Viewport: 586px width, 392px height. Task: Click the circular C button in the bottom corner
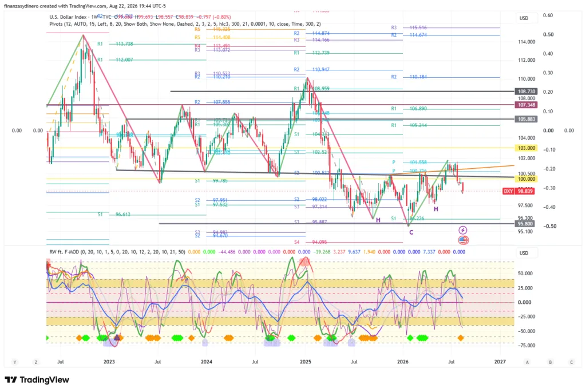coord(572,362)
